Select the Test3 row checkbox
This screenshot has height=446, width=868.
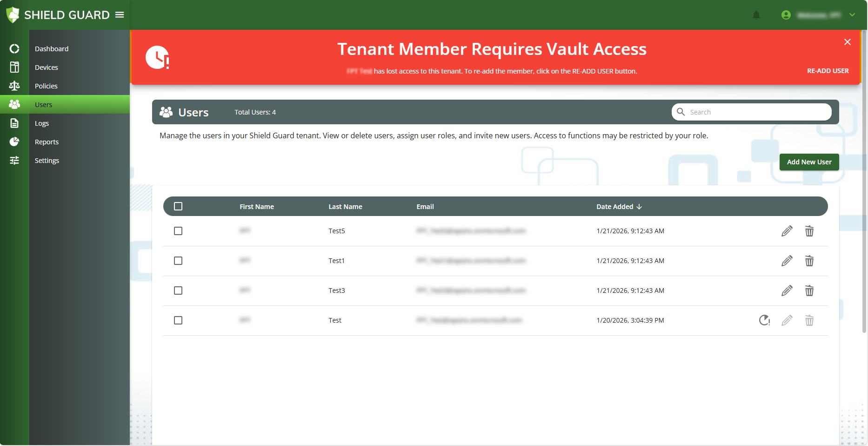(178, 291)
